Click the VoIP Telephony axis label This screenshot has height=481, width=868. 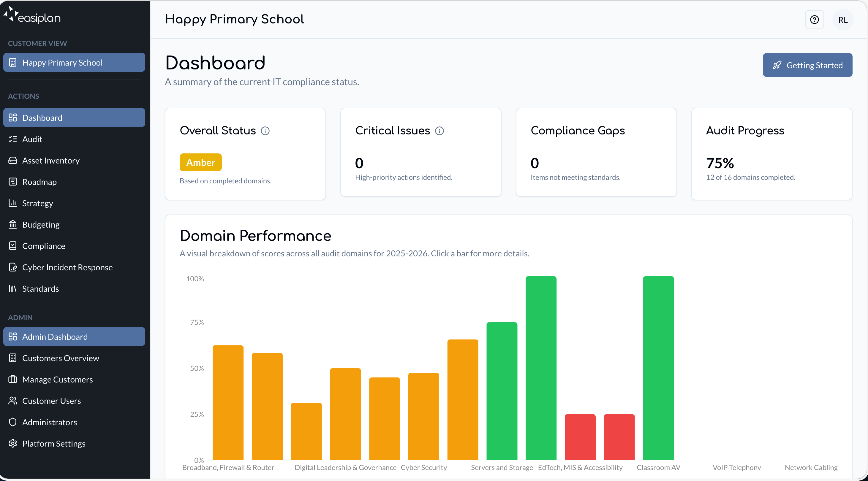pos(736,467)
